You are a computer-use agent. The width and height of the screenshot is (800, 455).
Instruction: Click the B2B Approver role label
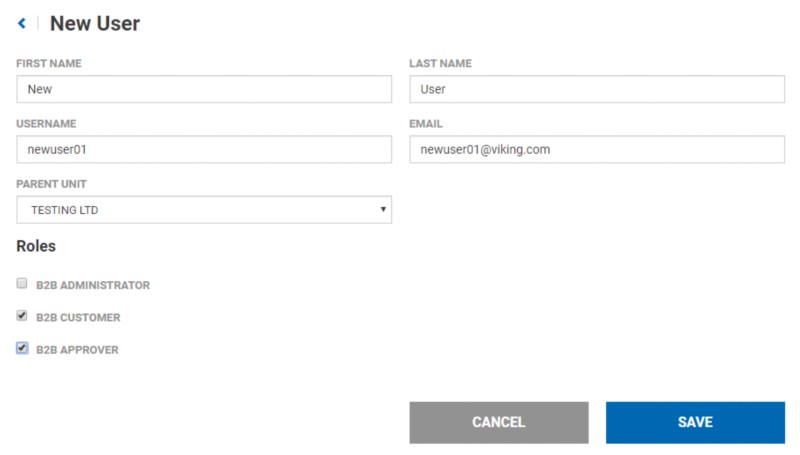(x=77, y=350)
